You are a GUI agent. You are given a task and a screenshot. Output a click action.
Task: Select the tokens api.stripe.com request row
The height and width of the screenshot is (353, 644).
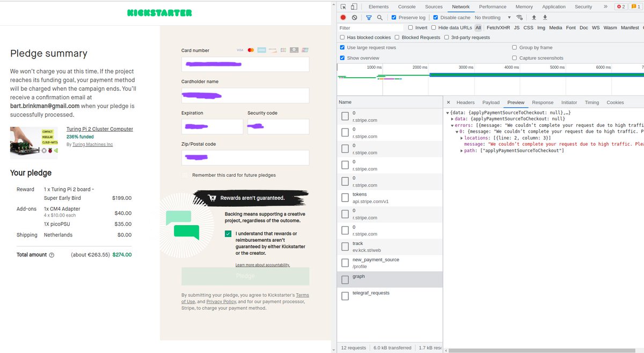[x=390, y=198]
